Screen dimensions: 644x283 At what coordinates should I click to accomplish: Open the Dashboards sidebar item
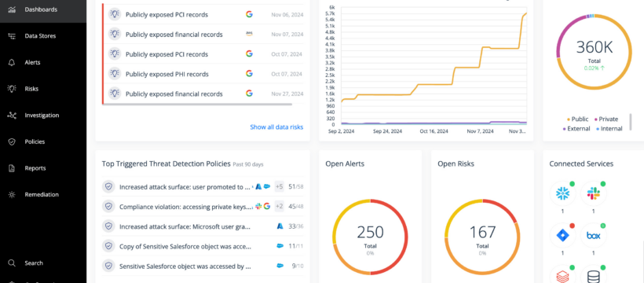[43, 9]
